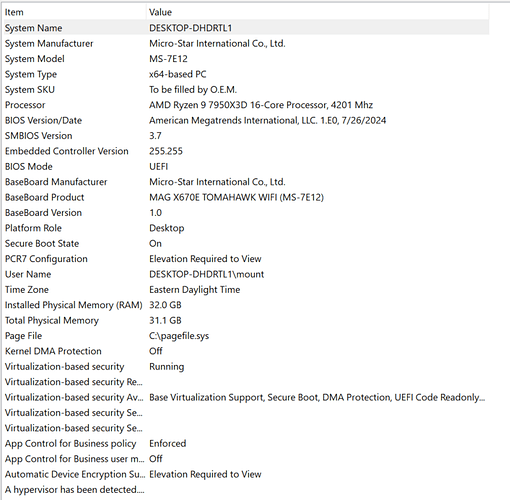Select the Kernel DMA Protection row
Viewport: 510px width, 500px height.
pos(246,351)
